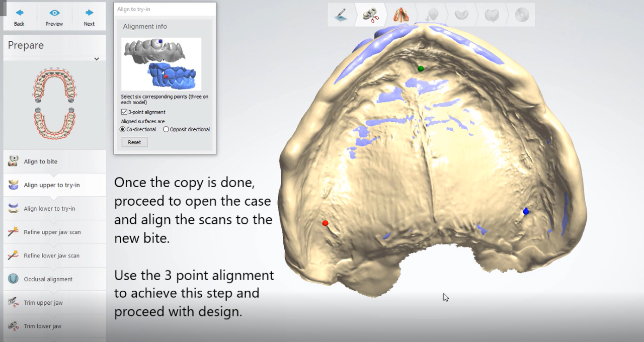This screenshot has height=342, width=644.
Task: Click the Align to bite icon
Action: coord(14,161)
